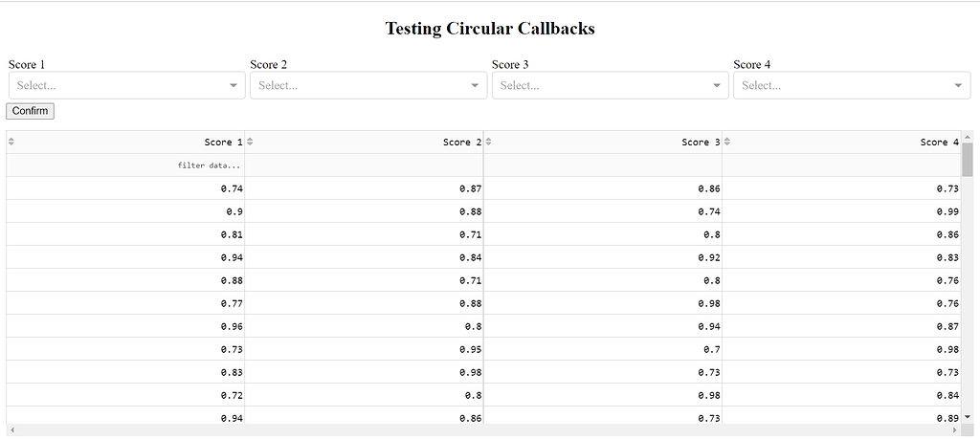Click the 0.95 cell in Score 2
Screen dimensions: 980x440
(364, 349)
